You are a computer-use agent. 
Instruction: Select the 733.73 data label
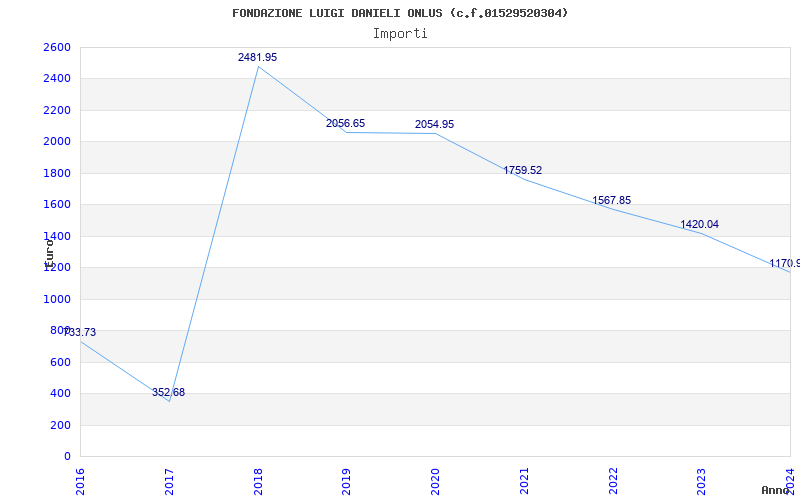80,333
